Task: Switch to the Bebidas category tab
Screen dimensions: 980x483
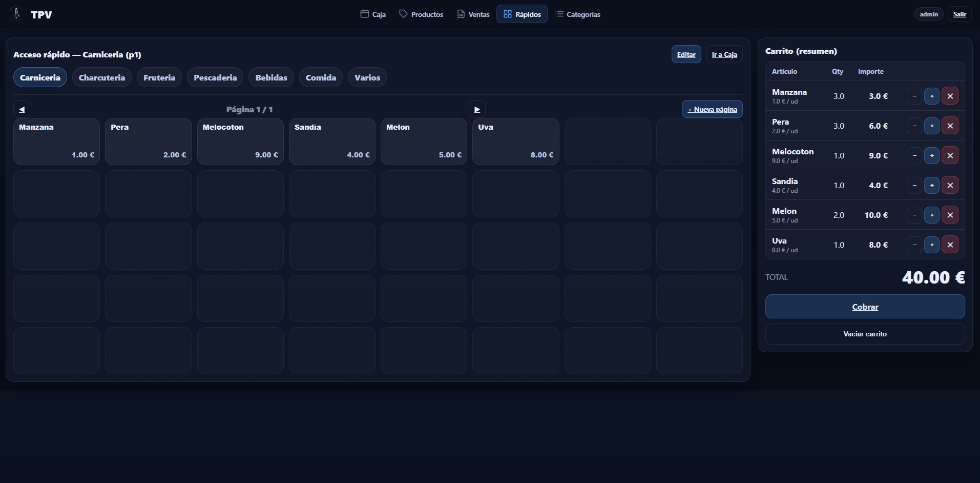Action: [271, 77]
